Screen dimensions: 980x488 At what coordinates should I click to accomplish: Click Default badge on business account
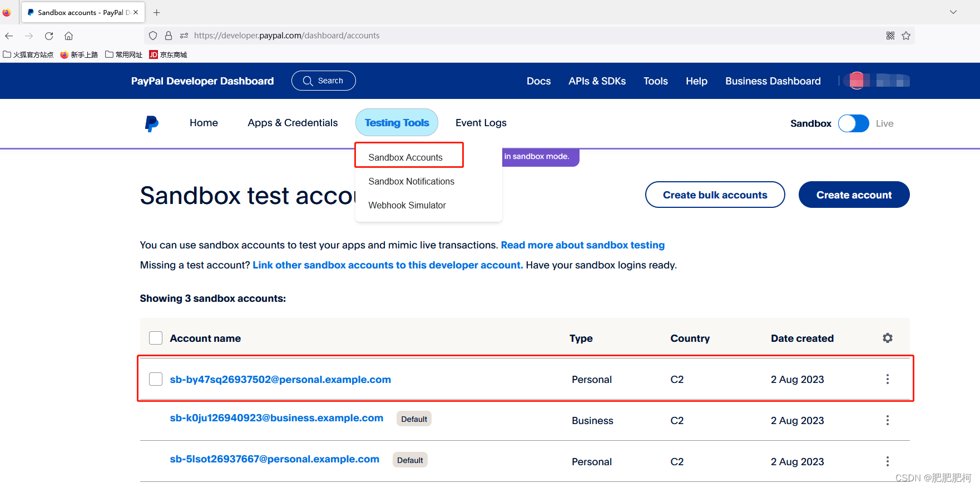coord(414,419)
